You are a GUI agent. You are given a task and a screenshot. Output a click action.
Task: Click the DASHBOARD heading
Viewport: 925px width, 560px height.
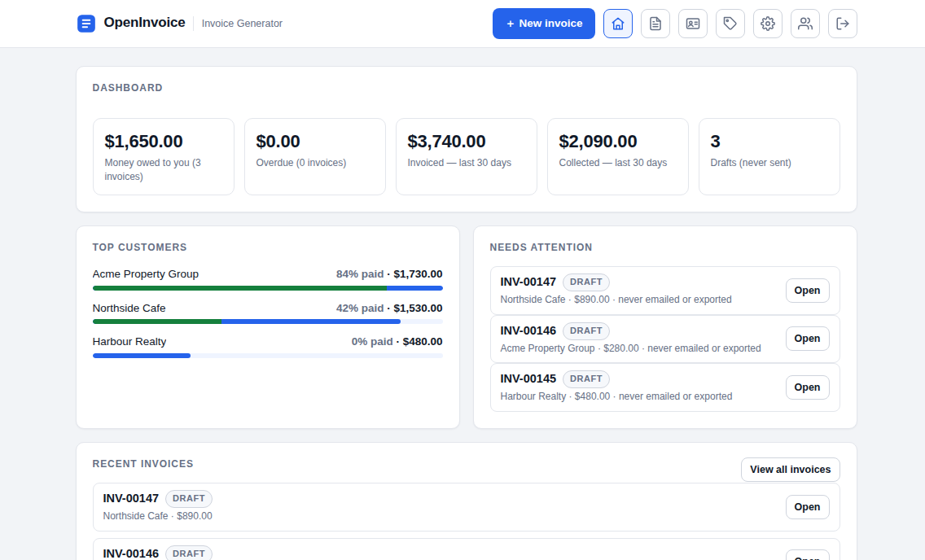[x=127, y=88]
